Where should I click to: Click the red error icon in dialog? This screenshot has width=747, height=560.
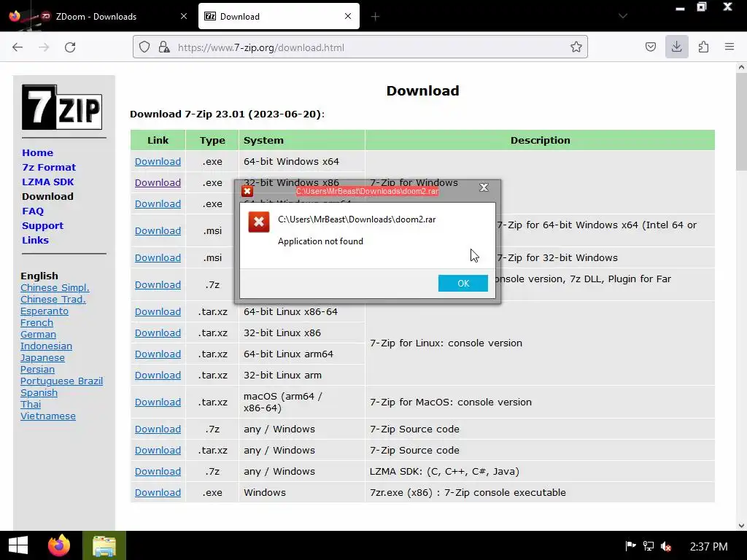click(x=259, y=222)
